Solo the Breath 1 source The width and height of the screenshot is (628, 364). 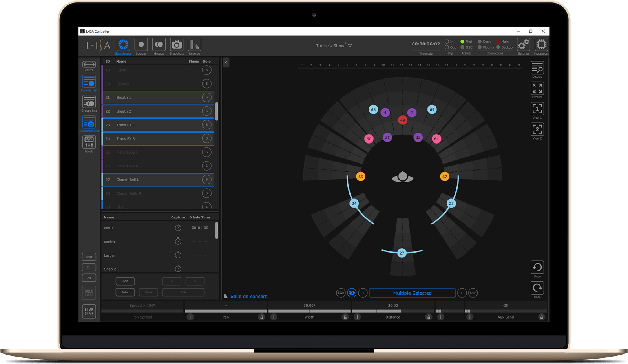click(206, 97)
